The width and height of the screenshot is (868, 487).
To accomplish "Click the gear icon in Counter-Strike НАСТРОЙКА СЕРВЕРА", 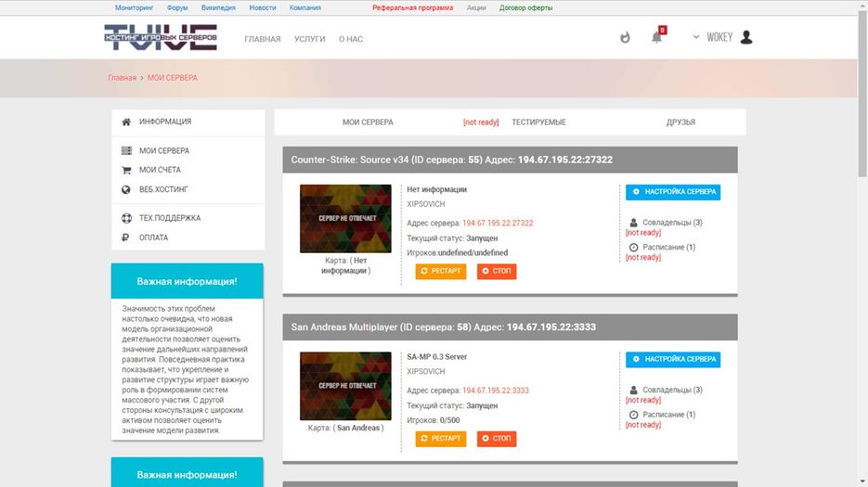I will [x=636, y=191].
